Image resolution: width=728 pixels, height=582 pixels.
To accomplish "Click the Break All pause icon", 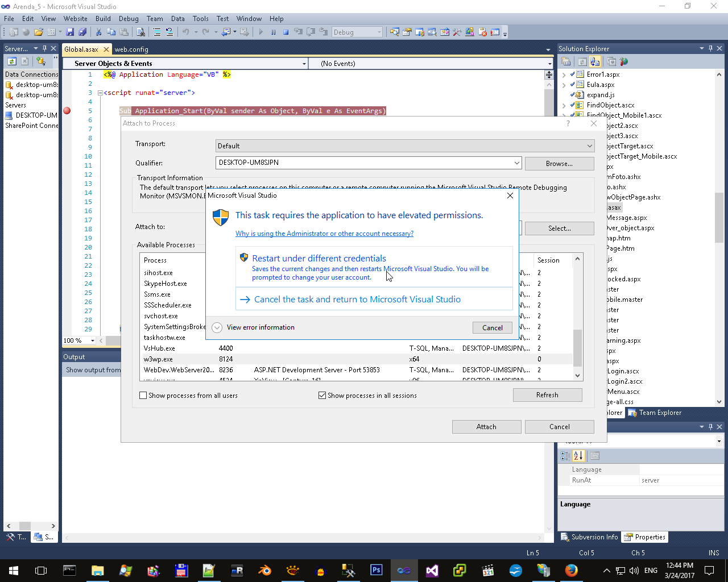I will coord(274,32).
